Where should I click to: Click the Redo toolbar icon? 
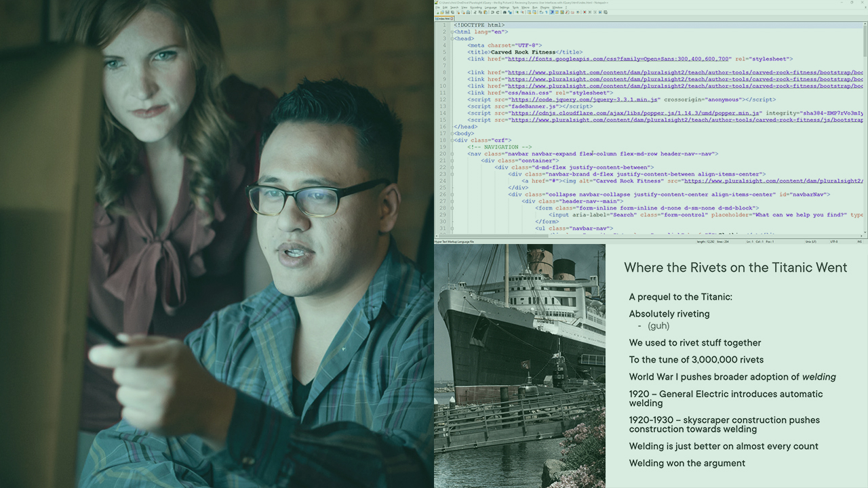(498, 12)
